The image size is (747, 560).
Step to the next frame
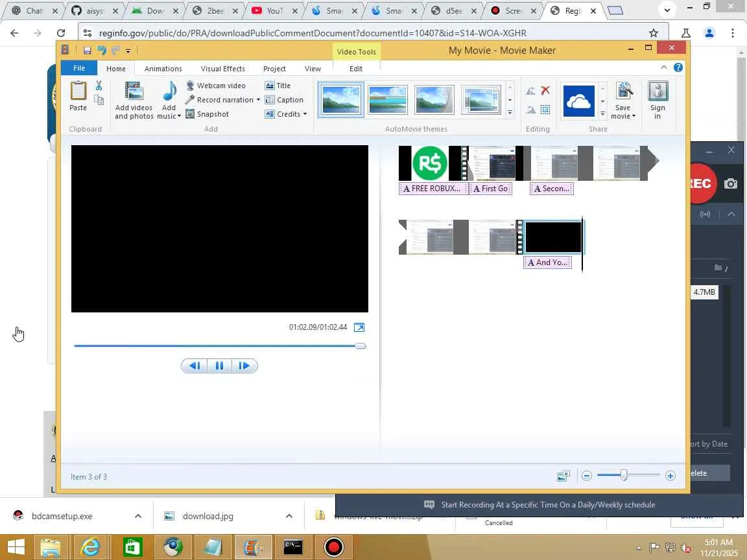tap(244, 366)
